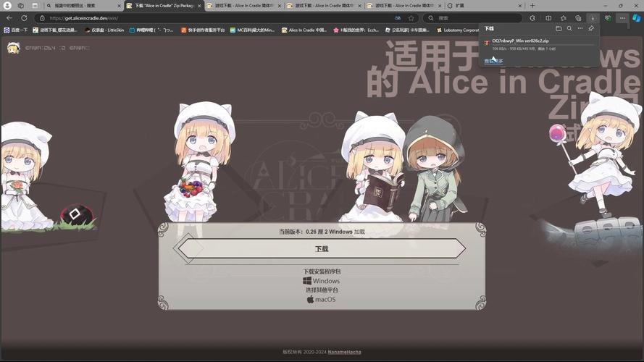The width and height of the screenshot is (644, 362).
Task: Toggle split screen view icon
Action: (548, 17)
